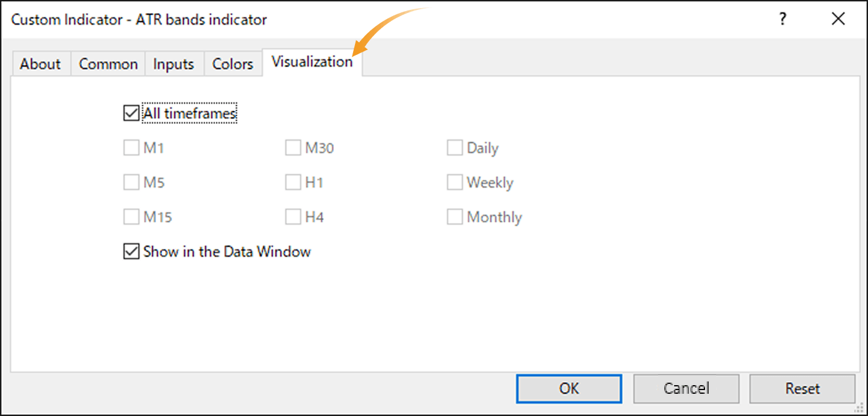This screenshot has width=868, height=416.
Task: Toggle the H4 timeframe checkbox
Action: coord(293,217)
